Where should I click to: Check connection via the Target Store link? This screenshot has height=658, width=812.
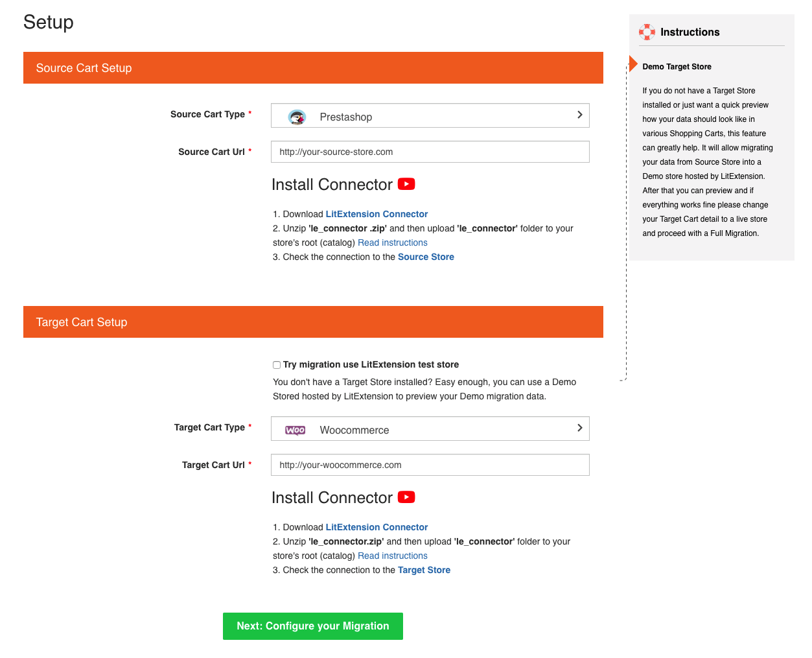pos(424,570)
